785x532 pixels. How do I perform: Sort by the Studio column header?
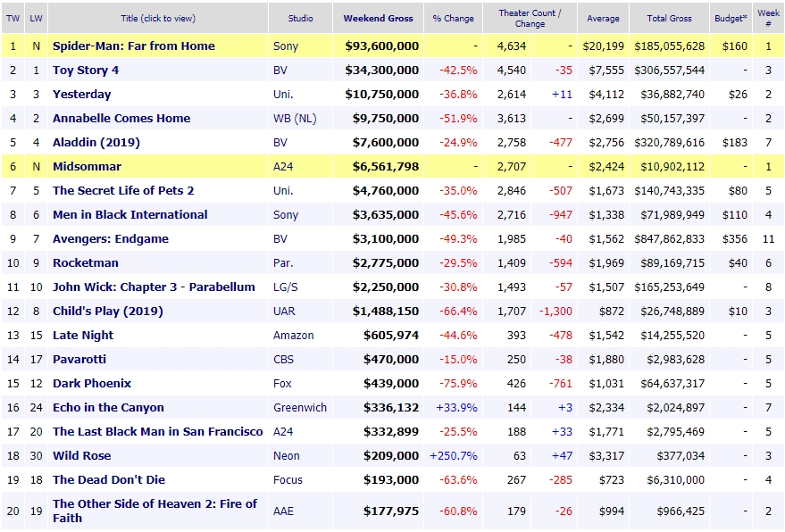[300, 18]
